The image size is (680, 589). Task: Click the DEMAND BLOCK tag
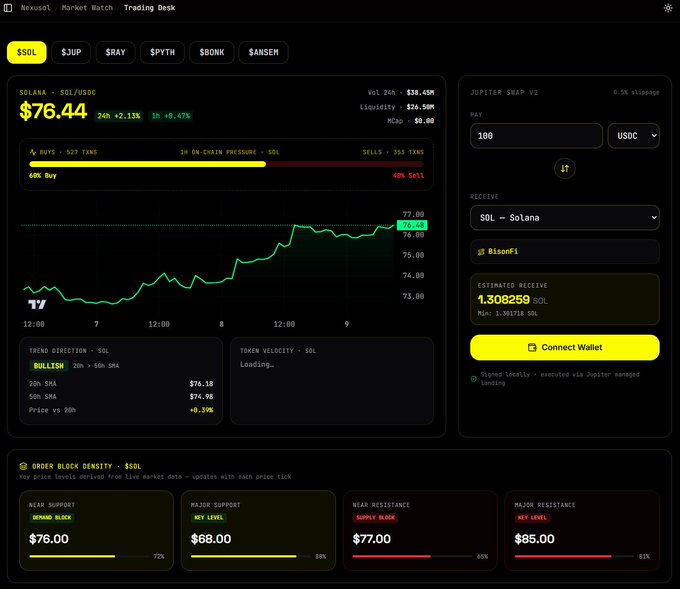point(52,517)
